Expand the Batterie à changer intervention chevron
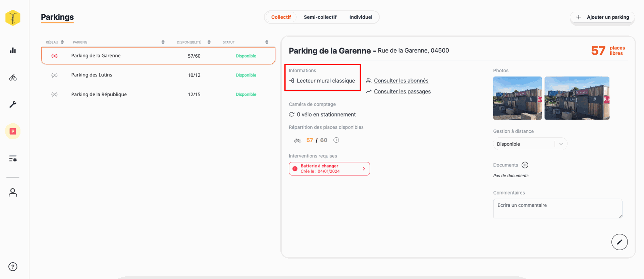This screenshot has width=644, height=279. (364, 169)
